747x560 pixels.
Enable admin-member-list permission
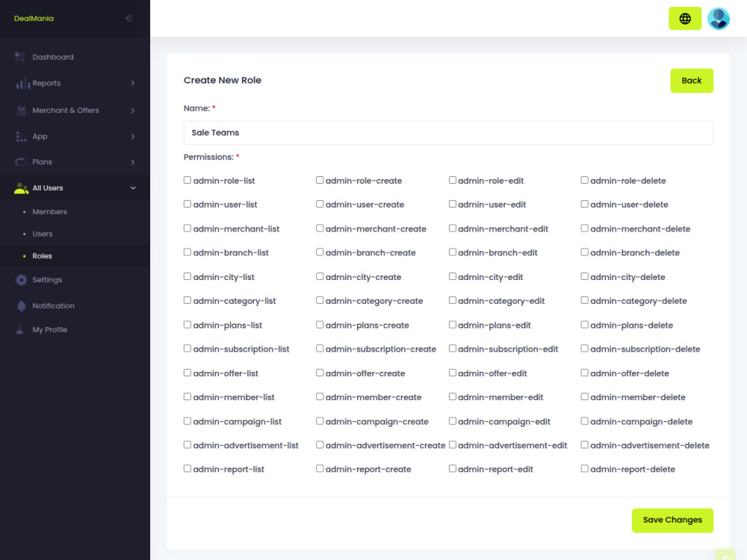tap(187, 396)
